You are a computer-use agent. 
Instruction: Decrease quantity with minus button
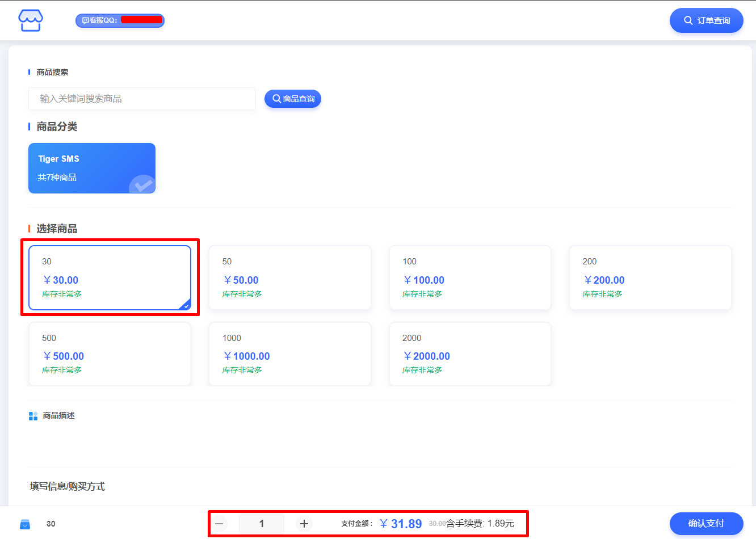pyautogui.click(x=219, y=524)
